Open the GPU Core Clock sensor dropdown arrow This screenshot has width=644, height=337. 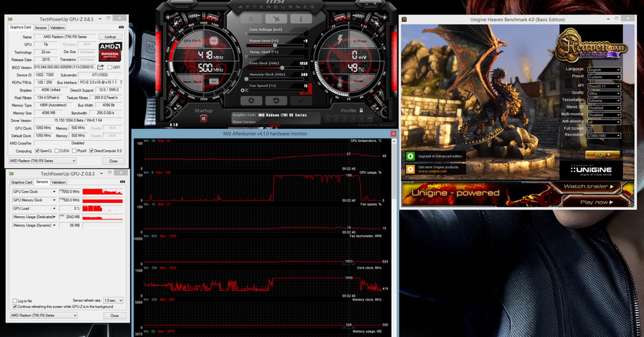54,191
